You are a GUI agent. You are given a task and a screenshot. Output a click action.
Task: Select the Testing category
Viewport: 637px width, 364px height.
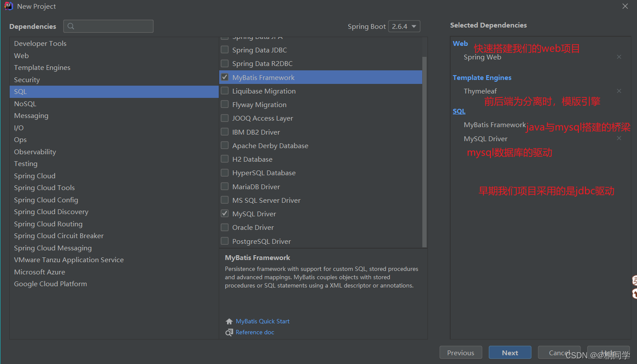click(114, 163)
